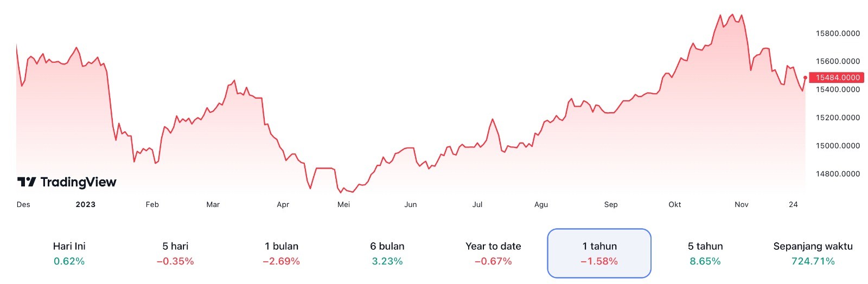This screenshot has width=868, height=284.
Task: Switch to the 5 tahun range
Action: pyautogui.click(x=705, y=253)
